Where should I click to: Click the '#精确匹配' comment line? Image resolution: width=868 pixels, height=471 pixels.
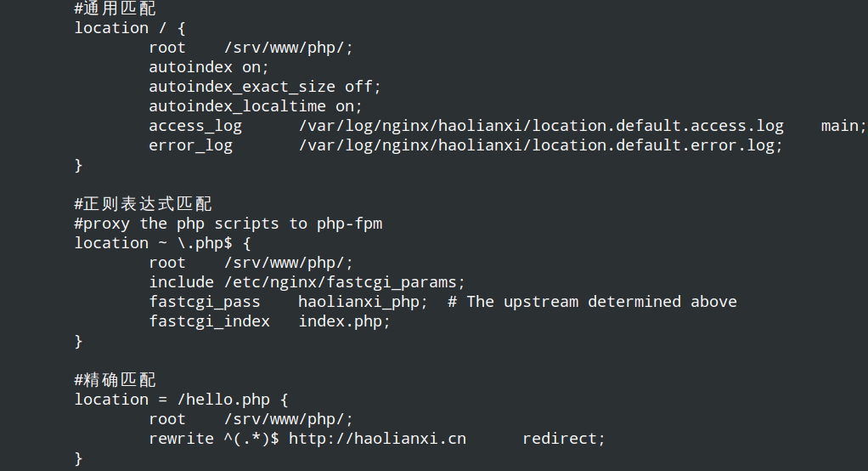click(x=116, y=380)
